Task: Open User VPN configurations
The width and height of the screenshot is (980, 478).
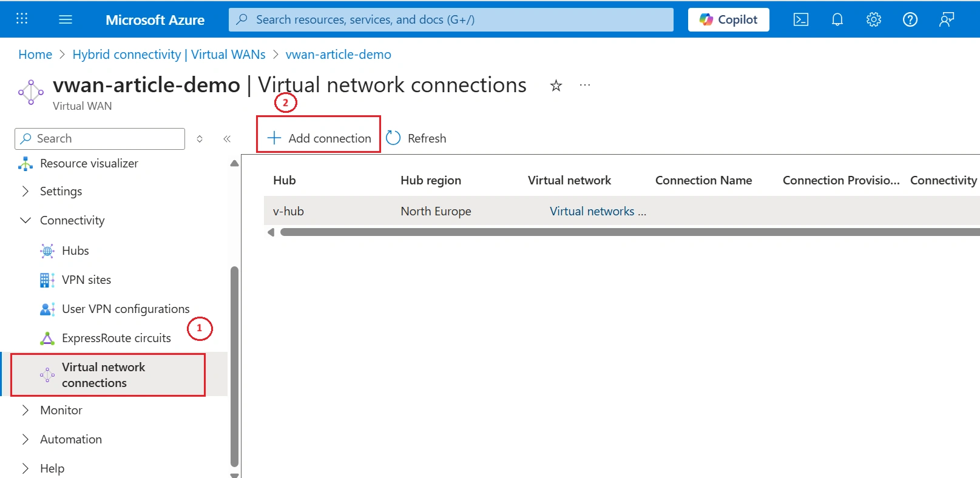Action: click(x=126, y=309)
